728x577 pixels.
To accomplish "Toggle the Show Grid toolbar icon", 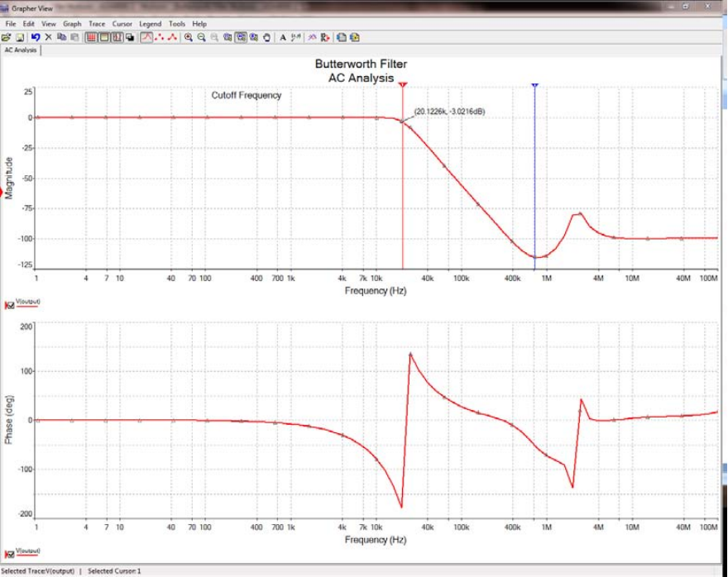I will tap(91, 37).
